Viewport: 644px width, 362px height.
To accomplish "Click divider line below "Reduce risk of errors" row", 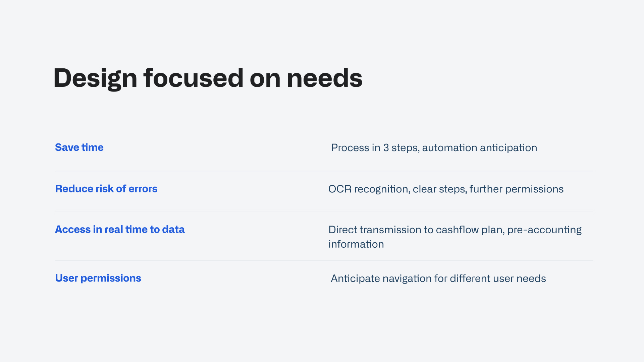I will tap(324, 212).
